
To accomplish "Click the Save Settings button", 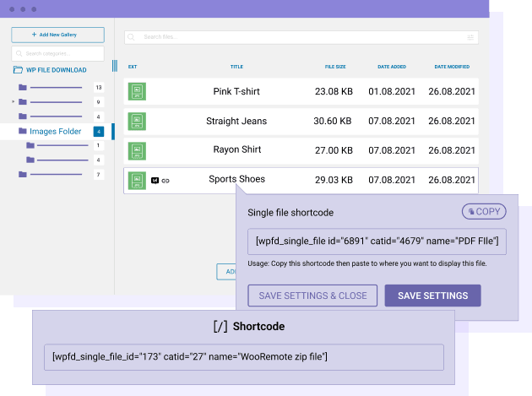I will pyautogui.click(x=432, y=296).
